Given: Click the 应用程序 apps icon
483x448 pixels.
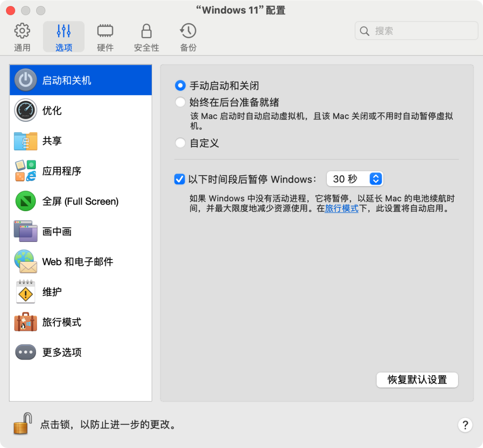Looking at the screenshot, I should pyautogui.click(x=26, y=171).
